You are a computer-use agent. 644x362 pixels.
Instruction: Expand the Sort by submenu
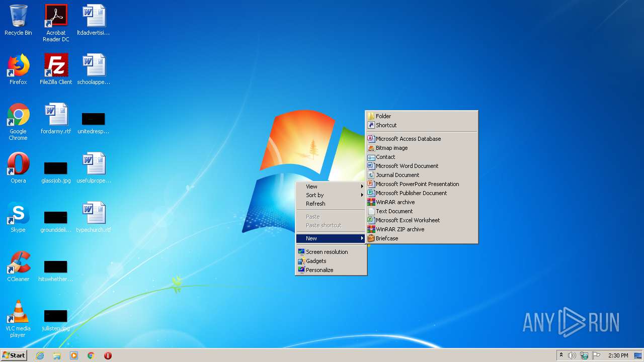click(331, 195)
